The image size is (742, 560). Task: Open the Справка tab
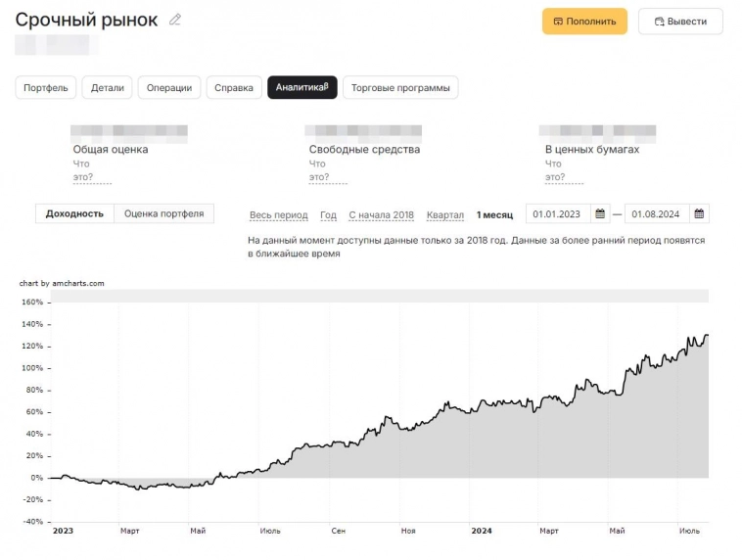point(234,87)
